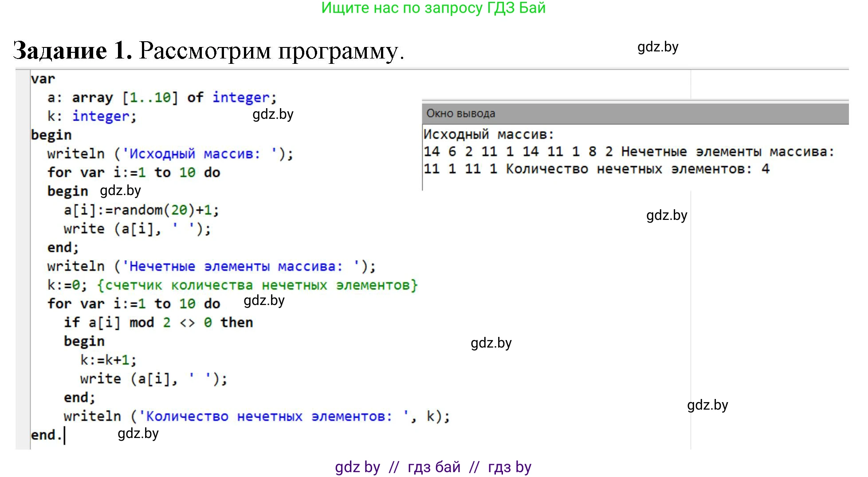Click the "Задание 1." bold heading
Image resolution: width=868 pixels, height=477 pixels.
73,51
